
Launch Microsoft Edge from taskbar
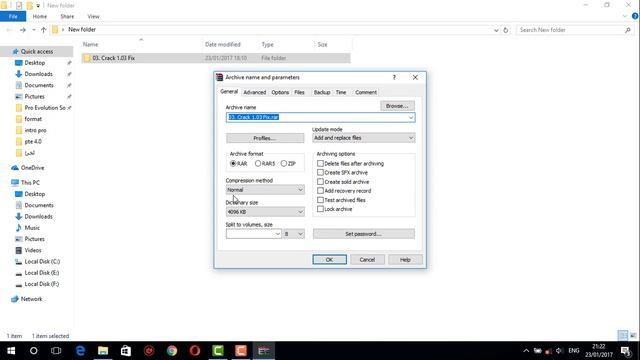(80, 351)
